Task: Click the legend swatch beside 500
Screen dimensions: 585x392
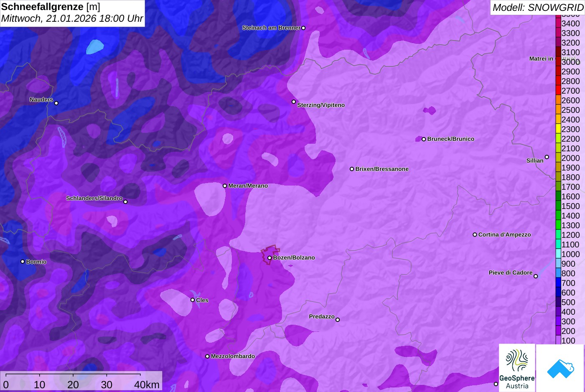Action: (x=558, y=302)
